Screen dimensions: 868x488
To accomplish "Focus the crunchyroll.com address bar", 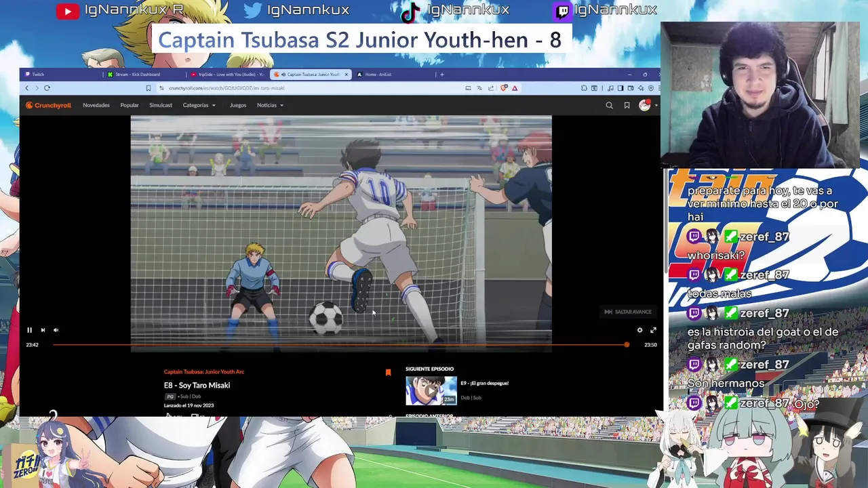I will pyautogui.click(x=309, y=88).
